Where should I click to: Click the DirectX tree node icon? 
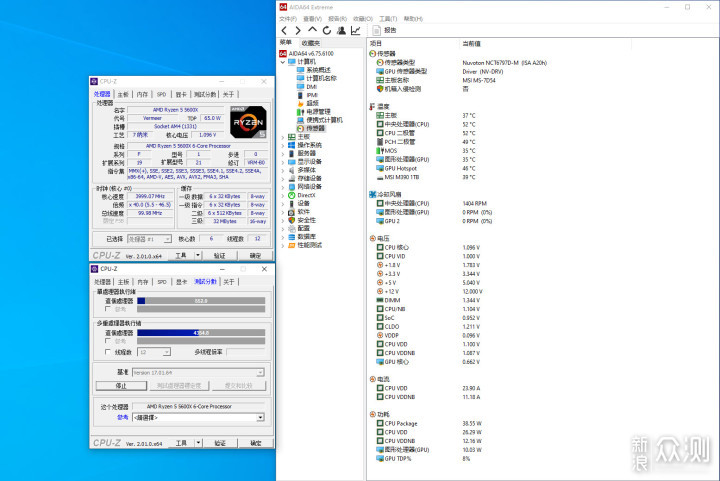[292, 195]
